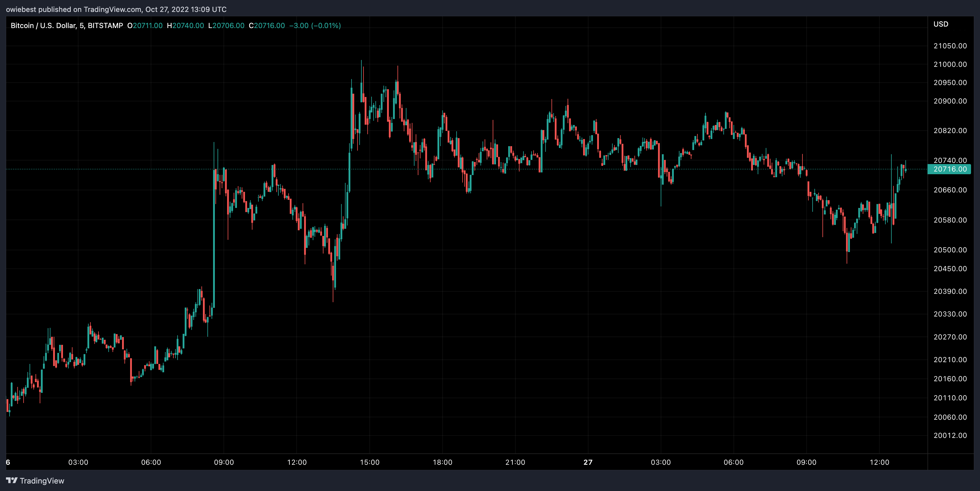
Task: Click the 20012.00 price axis label
Action: click(950, 436)
